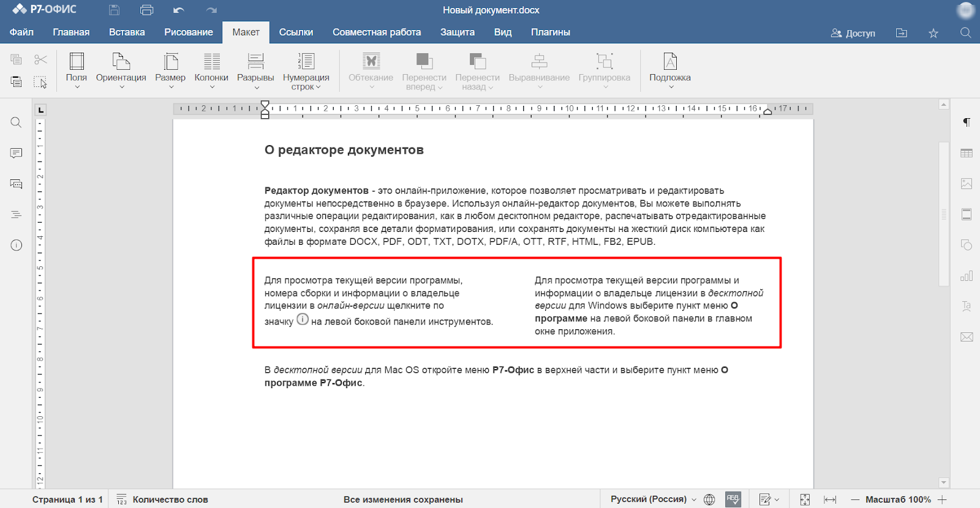This screenshot has height=508, width=980.
Task: Click Количество слов word count
Action: coord(162,499)
